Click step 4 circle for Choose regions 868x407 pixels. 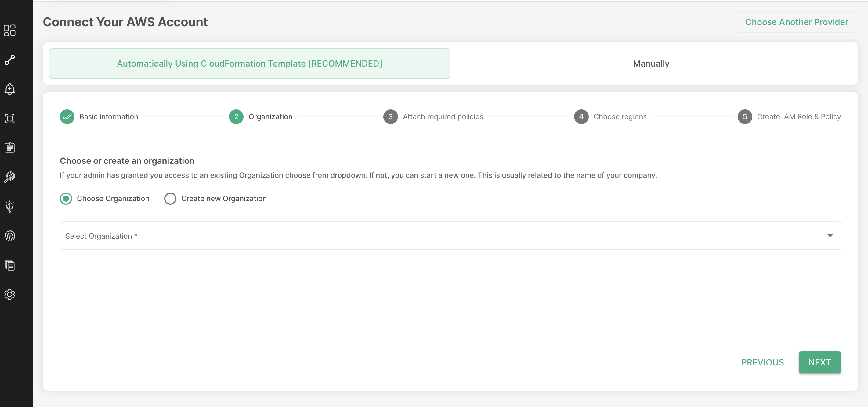[581, 116]
